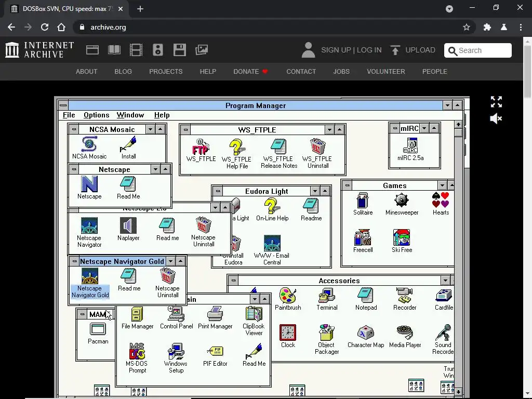Unmute the emulator sound icon
This screenshot has width=532, height=399.
pos(496,119)
